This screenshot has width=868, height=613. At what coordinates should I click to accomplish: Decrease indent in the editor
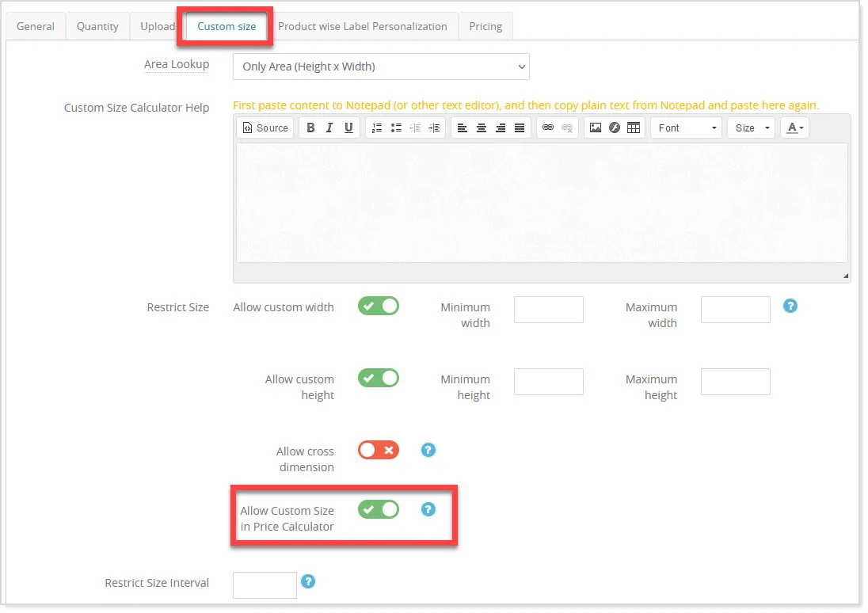click(415, 128)
